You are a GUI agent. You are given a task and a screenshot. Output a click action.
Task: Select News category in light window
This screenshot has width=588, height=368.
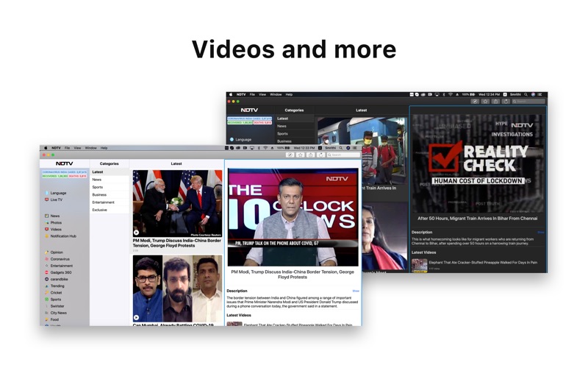tap(110, 180)
